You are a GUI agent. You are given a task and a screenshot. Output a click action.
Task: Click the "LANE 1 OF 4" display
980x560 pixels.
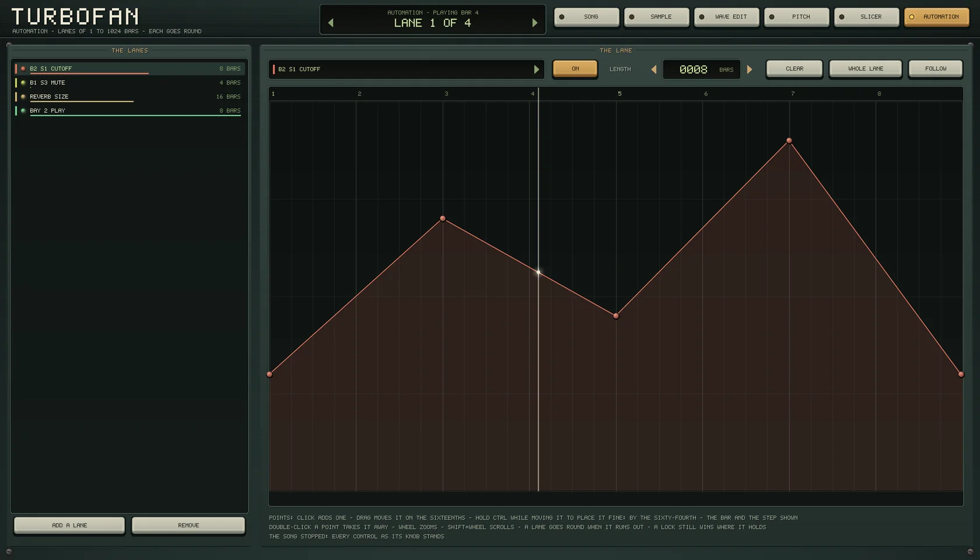pos(432,23)
